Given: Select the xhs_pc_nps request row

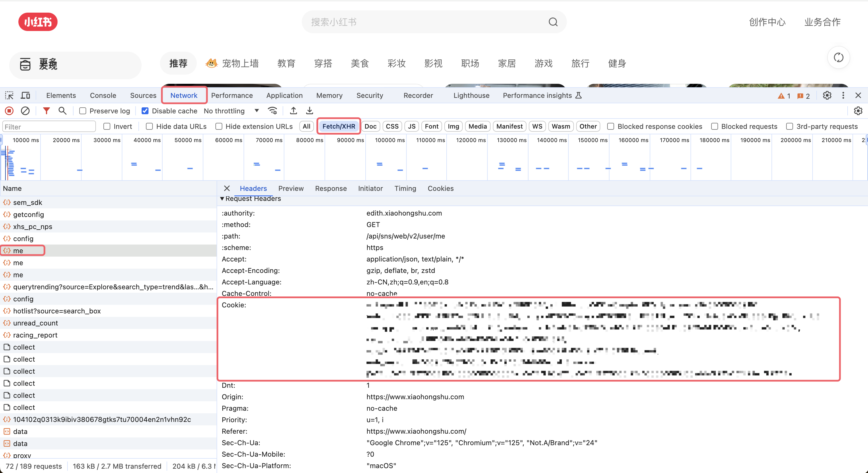Looking at the screenshot, I should pyautogui.click(x=108, y=226).
